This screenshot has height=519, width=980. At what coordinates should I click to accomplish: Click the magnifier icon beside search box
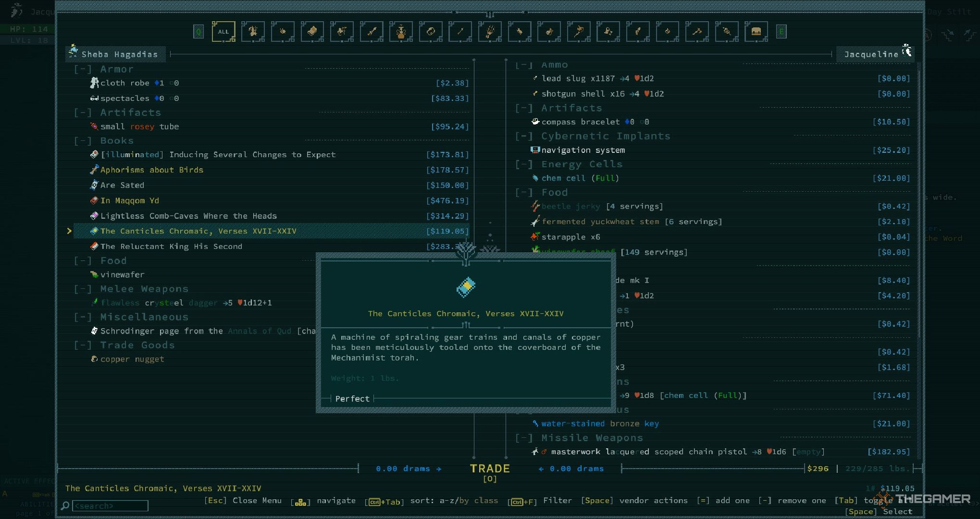point(65,506)
